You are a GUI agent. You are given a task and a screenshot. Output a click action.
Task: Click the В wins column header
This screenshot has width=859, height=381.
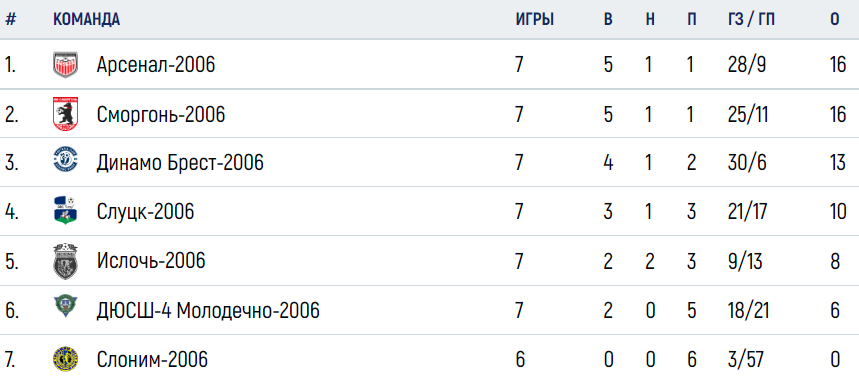608,20
